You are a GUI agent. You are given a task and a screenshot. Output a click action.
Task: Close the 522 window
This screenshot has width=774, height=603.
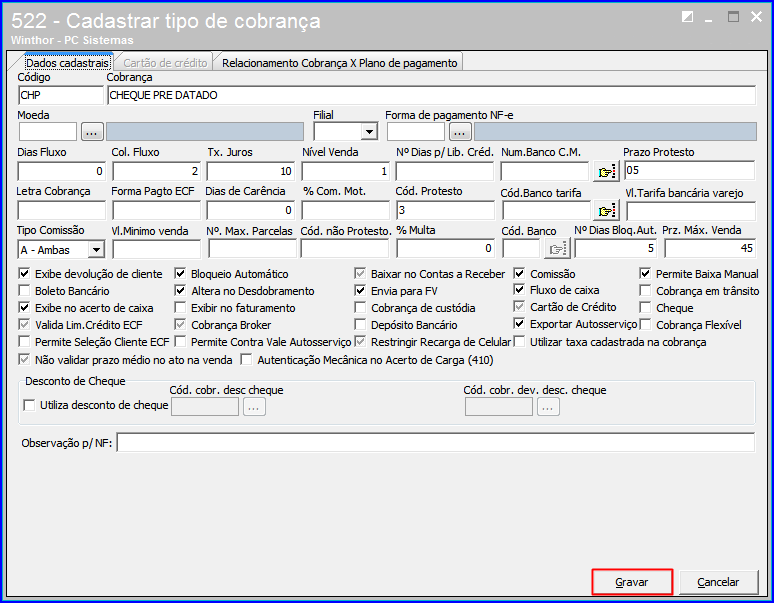(x=756, y=17)
